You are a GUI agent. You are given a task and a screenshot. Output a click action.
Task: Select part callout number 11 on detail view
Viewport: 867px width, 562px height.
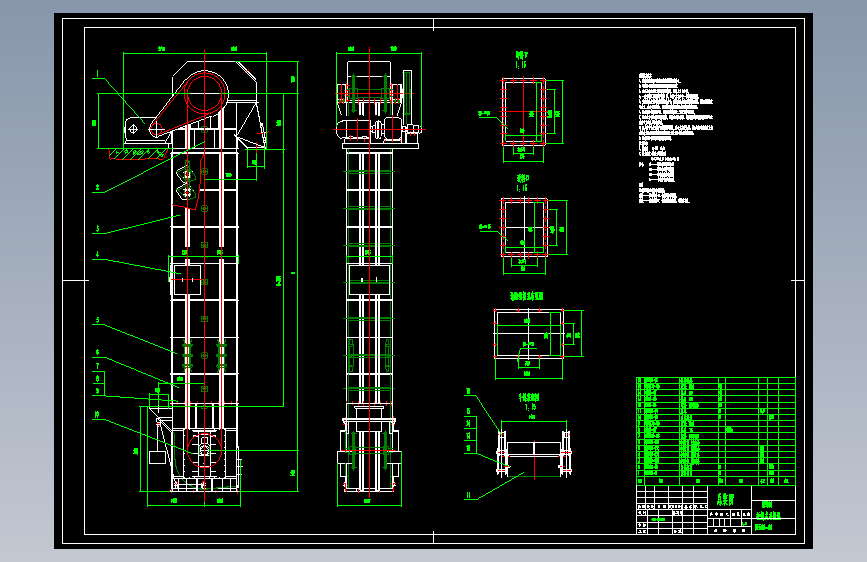[x=468, y=495]
